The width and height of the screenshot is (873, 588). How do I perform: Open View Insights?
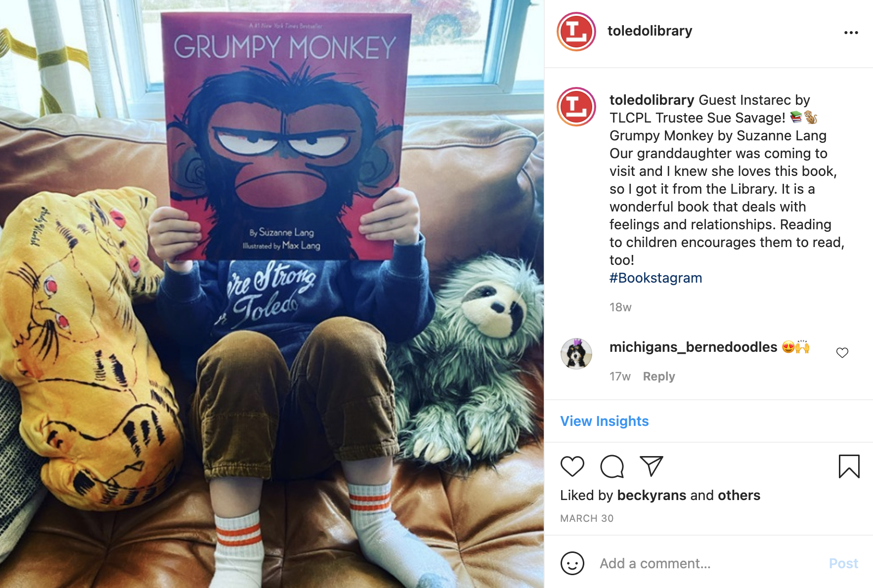pos(604,421)
